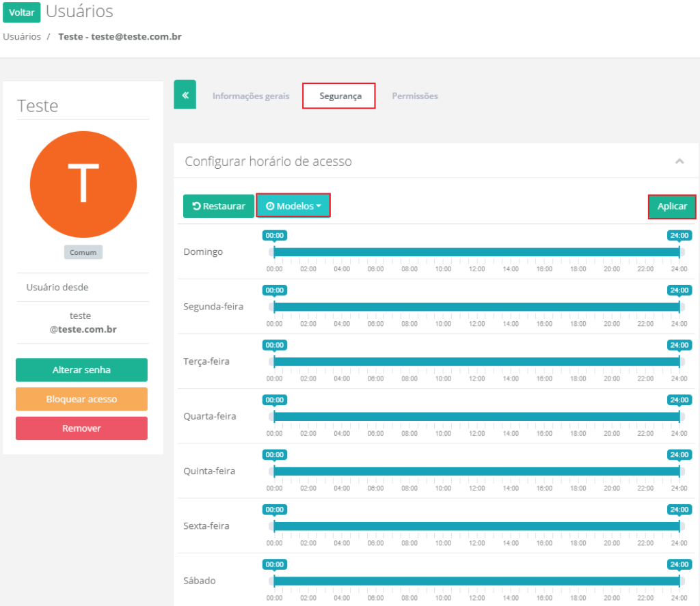Click the @teste.com.br email text
Viewport: 700px width, 606px height.
coord(83,330)
